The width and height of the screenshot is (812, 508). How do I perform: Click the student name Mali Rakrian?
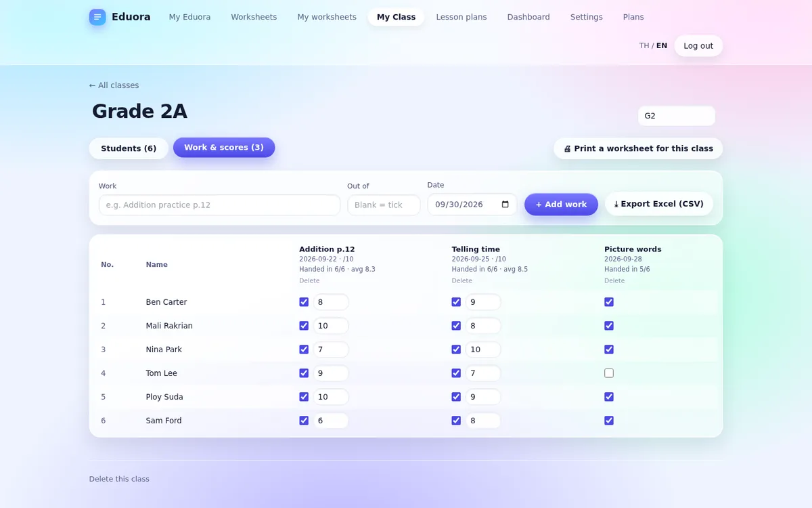[x=169, y=326]
